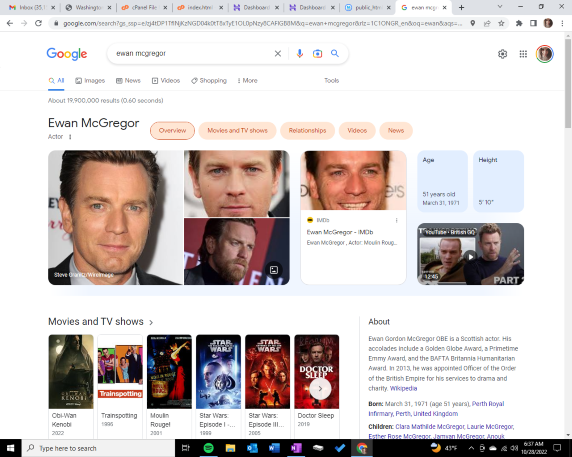The height and width of the screenshot is (457, 572).
Task: Switch to News search tab
Action: tap(128, 81)
